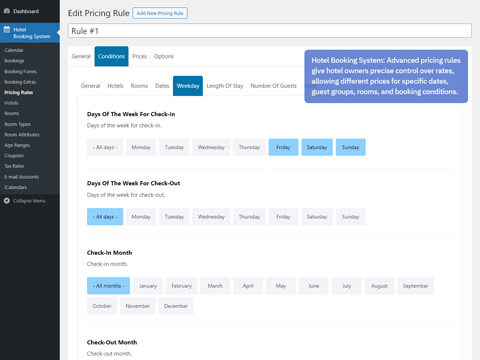Toggle Sunday for check-out days
This screenshot has width=480, height=360.
tap(350, 217)
